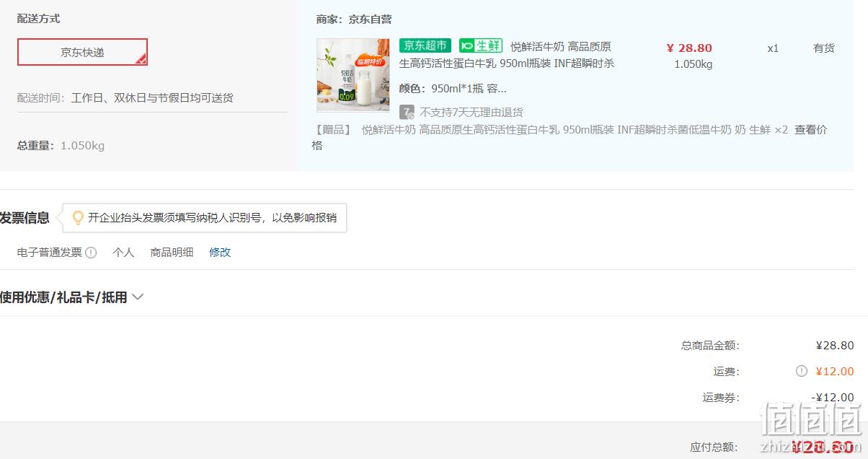
Task: Click the 28.80 red product price
Action: point(689,48)
